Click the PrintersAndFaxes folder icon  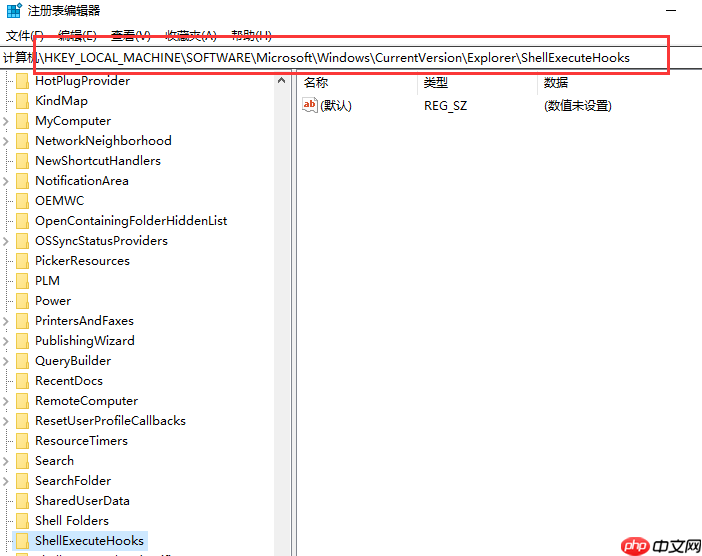(22, 321)
